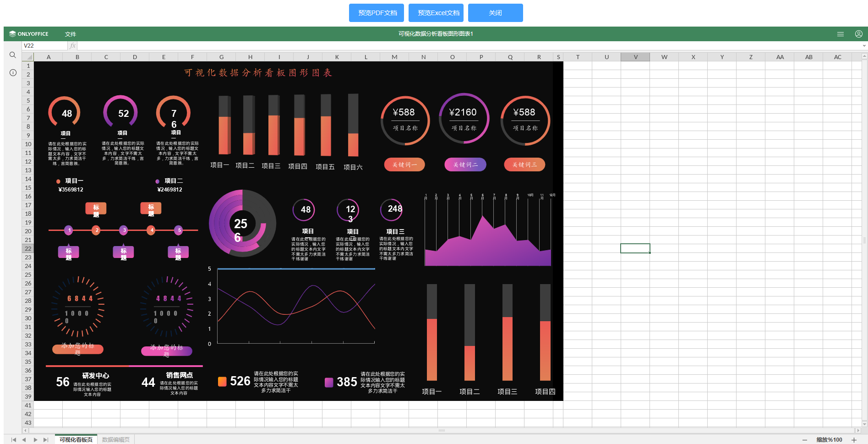868x444 pixels.
Task: Click the fx insert function icon
Action: [x=72, y=46]
